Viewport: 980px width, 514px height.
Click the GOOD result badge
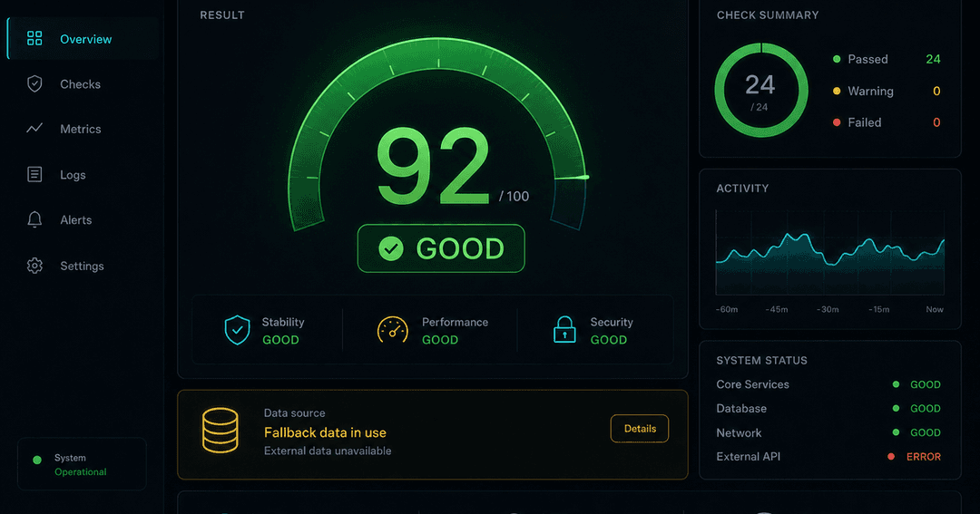tap(441, 248)
